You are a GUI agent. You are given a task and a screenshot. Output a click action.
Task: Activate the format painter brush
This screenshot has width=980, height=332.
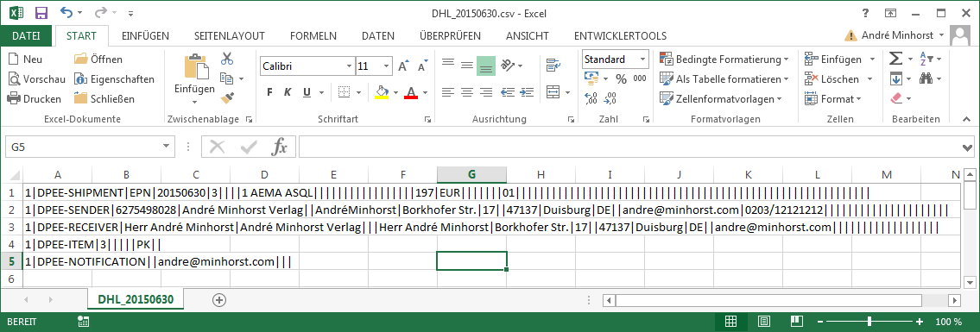point(227,98)
